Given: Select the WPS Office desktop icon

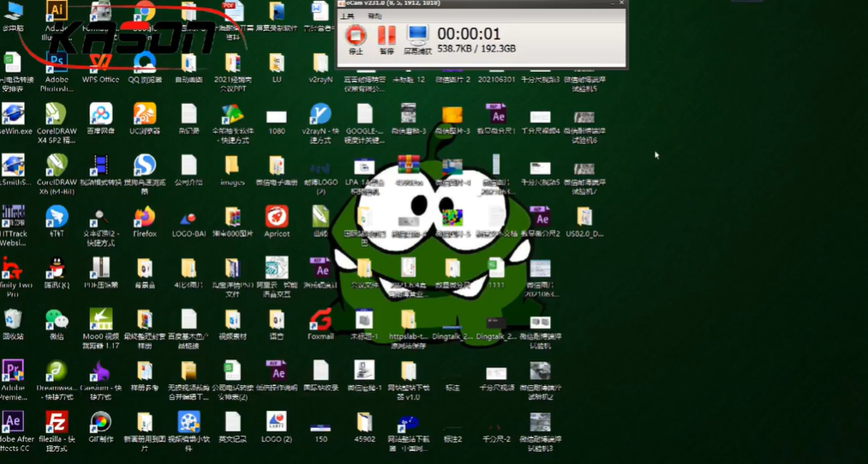Looking at the screenshot, I should pyautogui.click(x=100, y=64).
